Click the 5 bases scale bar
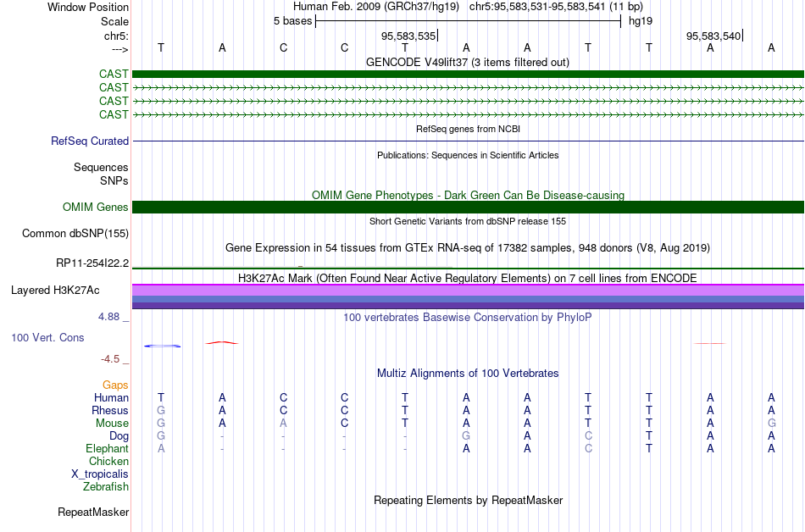 [469, 21]
